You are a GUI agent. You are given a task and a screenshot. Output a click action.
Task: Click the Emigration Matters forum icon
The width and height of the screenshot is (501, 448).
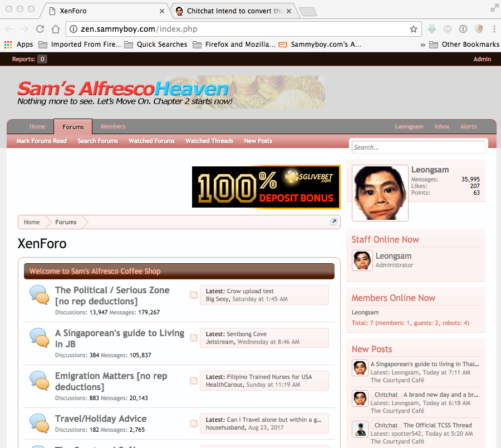coord(40,380)
